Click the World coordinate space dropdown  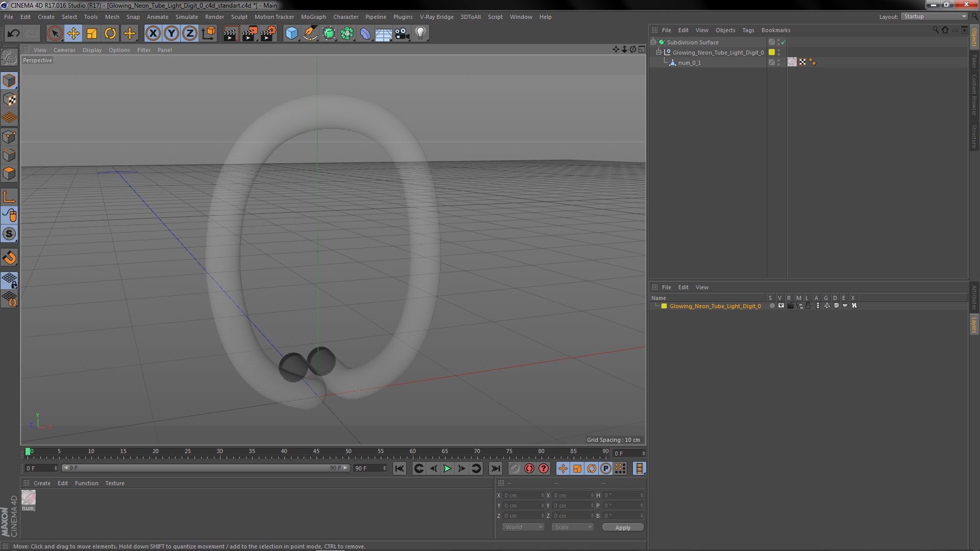(524, 527)
